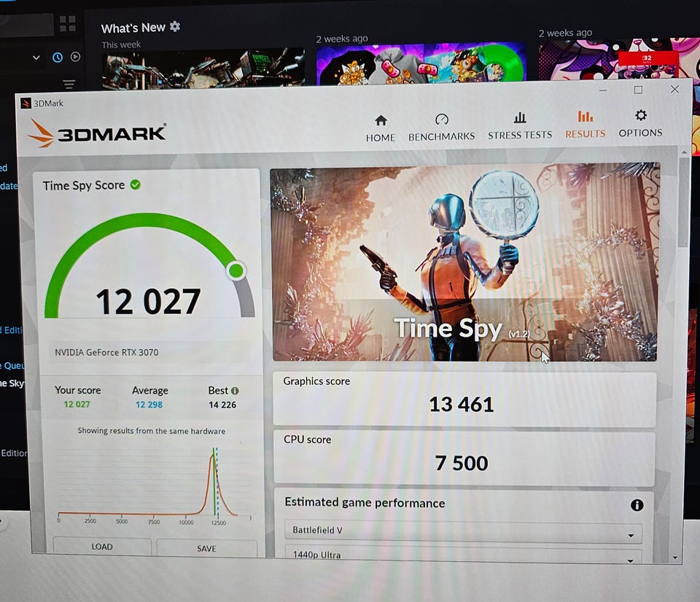
Task: Click the play icon in Steam sidebar
Action: [x=75, y=57]
